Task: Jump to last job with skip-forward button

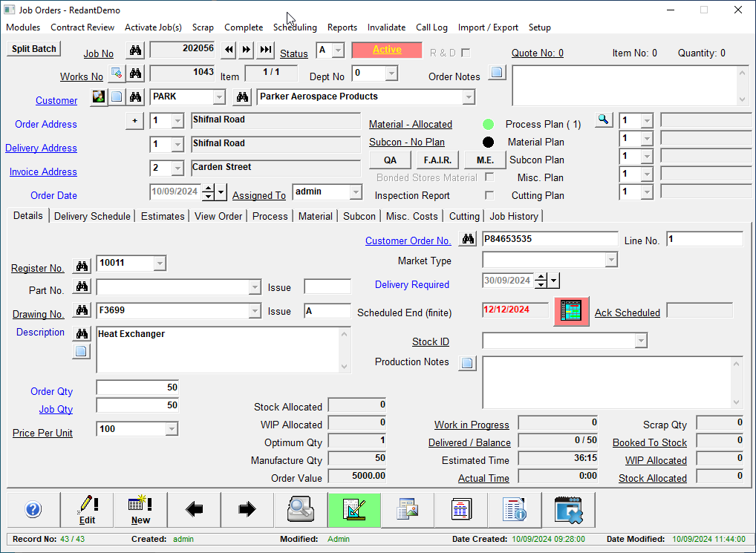Action: point(266,50)
